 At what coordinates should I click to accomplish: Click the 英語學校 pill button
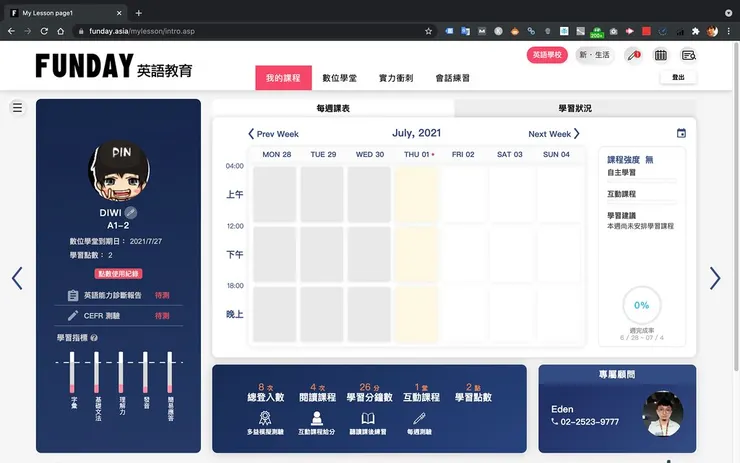coord(547,55)
